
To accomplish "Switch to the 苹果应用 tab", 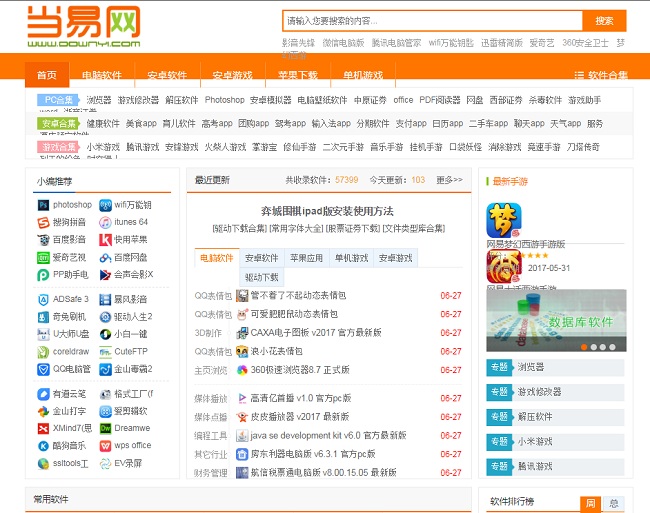I will point(306,258).
